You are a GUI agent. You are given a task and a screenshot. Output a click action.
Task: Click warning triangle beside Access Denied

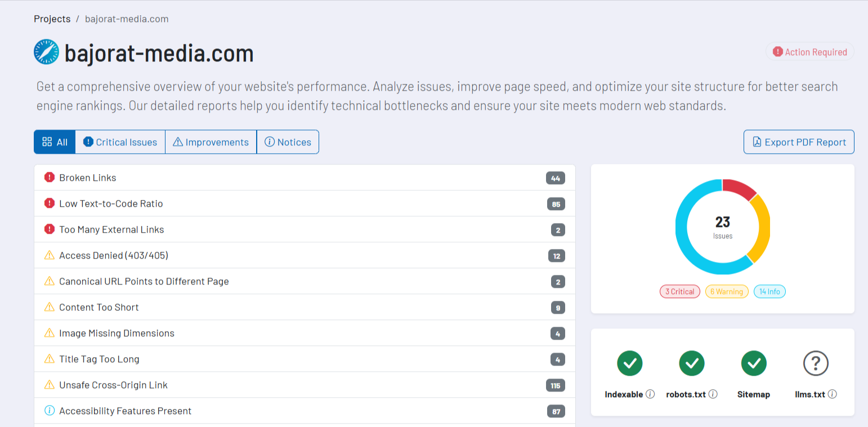tap(50, 255)
